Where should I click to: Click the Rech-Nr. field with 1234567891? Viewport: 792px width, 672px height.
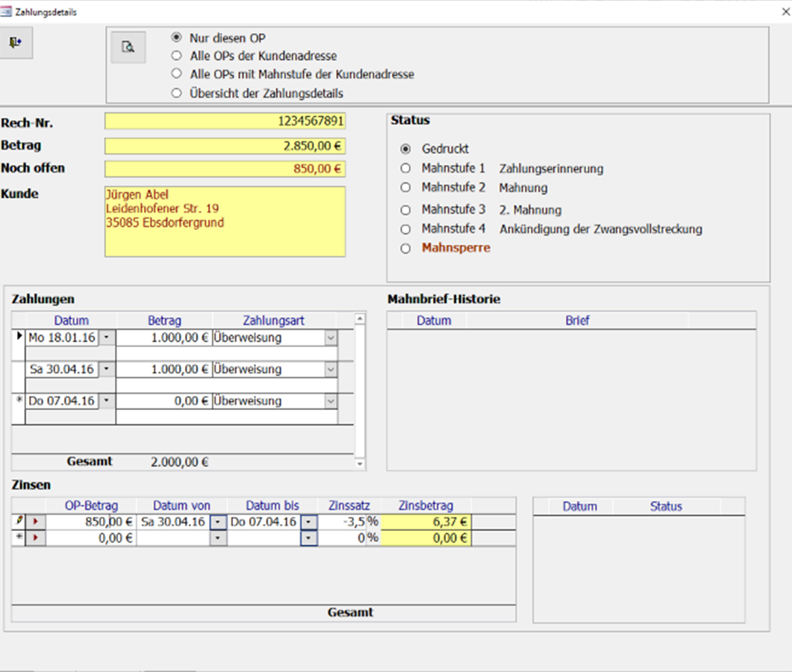(x=225, y=122)
